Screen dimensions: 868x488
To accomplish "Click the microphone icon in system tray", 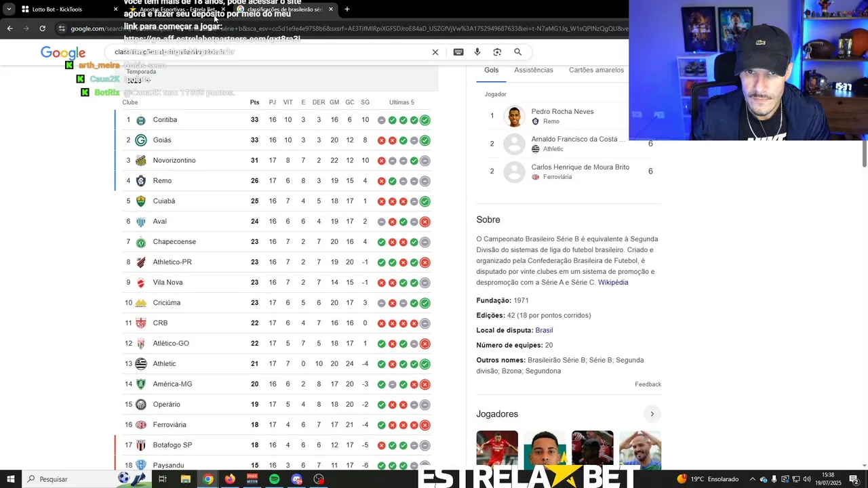I will point(774,479).
